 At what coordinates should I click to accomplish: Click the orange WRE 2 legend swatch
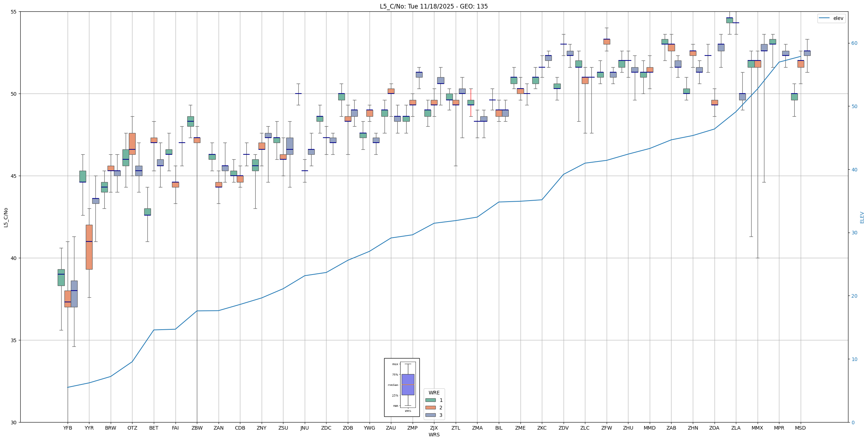click(x=430, y=408)
